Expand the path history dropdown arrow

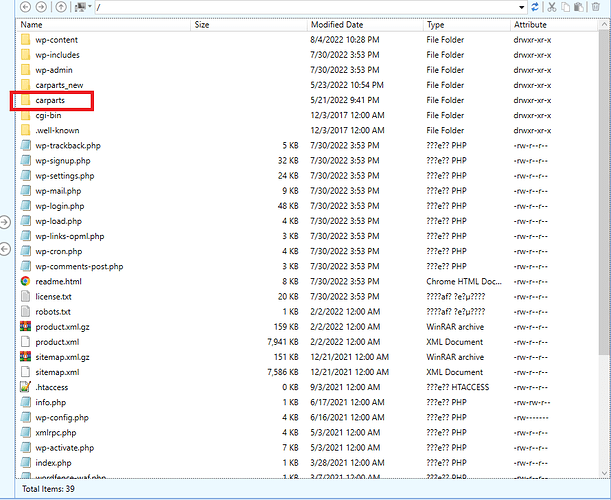[x=522, y=7]
